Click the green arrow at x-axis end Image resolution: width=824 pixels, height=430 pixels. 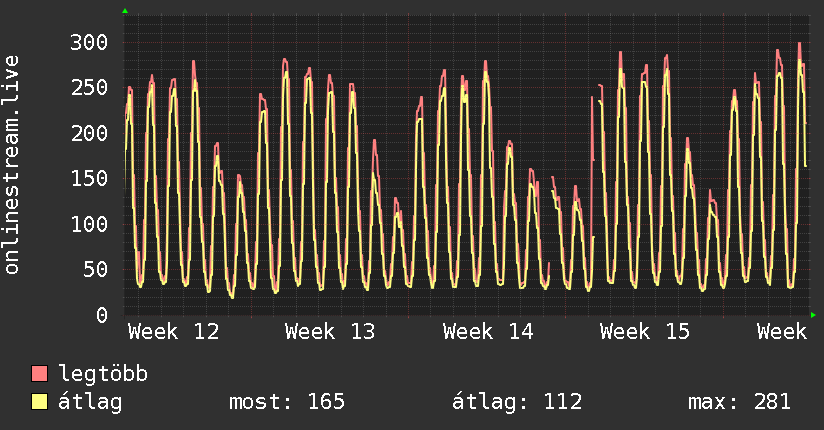click(x=813, y=315)
